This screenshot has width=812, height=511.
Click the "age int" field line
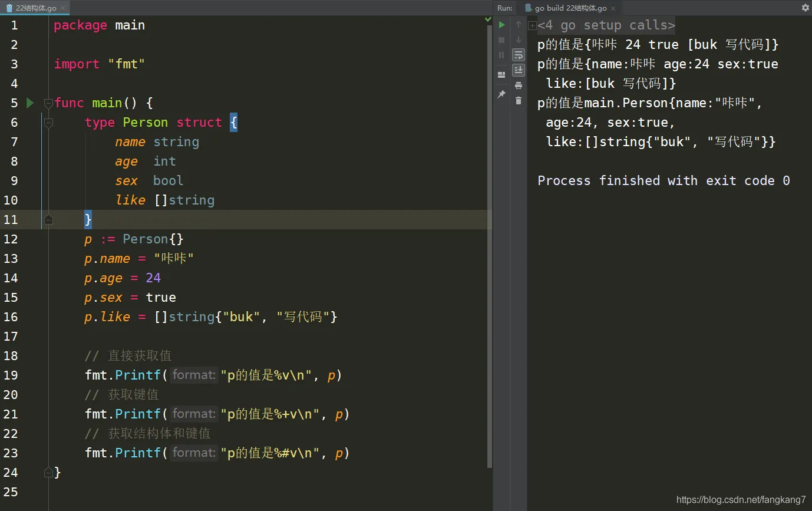146,161
